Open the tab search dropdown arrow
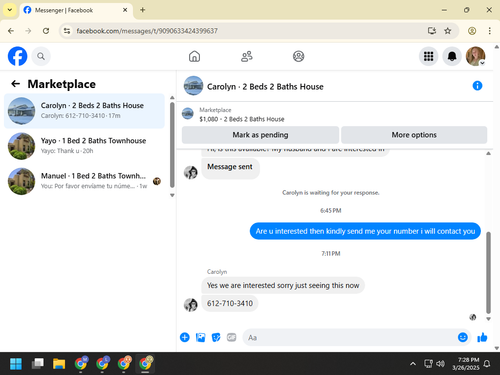This screenshot has width=500, height=375. (10, 10)
